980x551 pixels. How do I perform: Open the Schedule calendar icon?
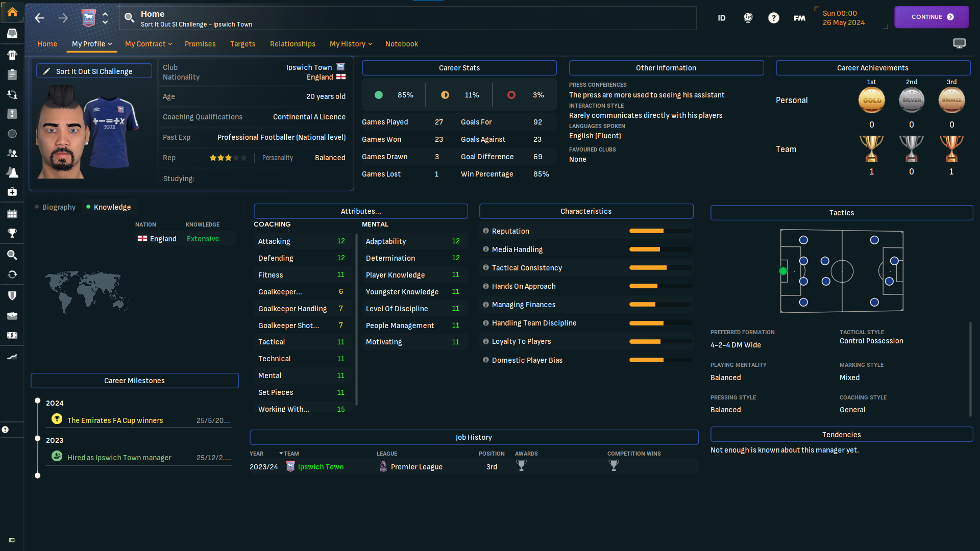point(12,214)
